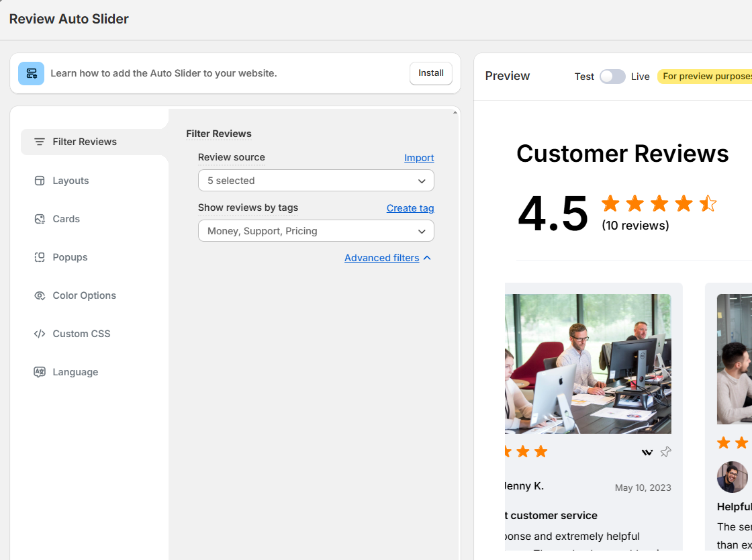Click the Popups sidebar icon

click(x=40, y=257)
